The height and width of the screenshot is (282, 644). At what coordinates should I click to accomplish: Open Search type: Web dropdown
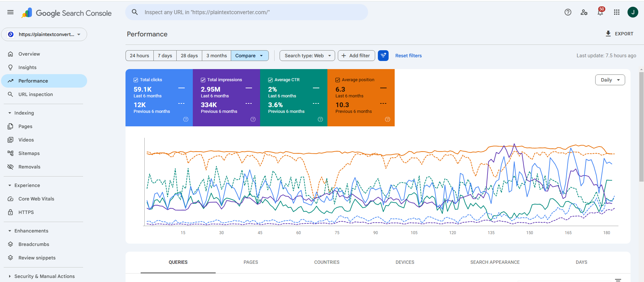[307, 56]
